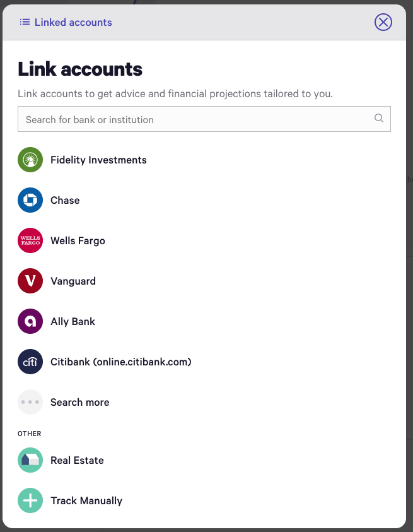Click the Vanguard V logo icon
Image resolution: width=413 pixels, height=532 pixels.
30,281
